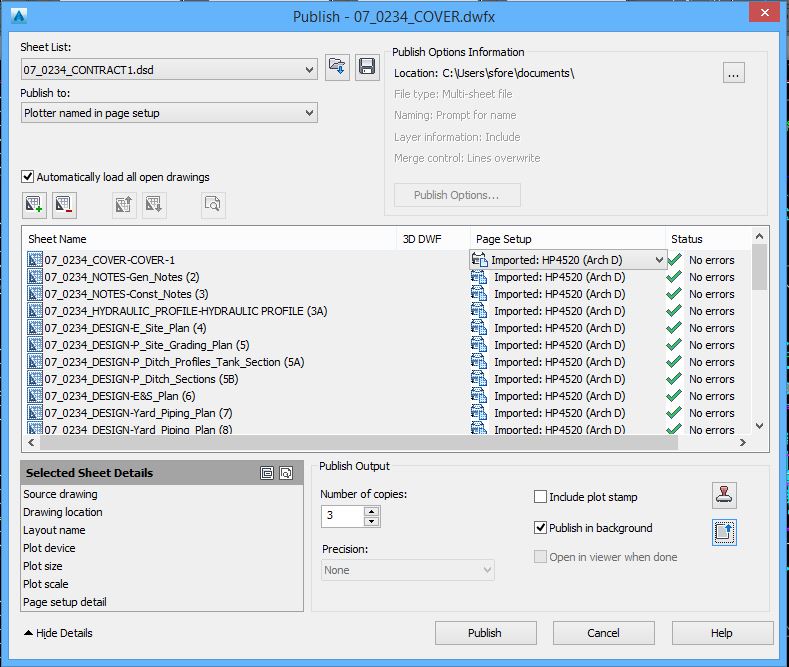Viewport: 789px width, 667px height.
Task: Select sheet 07_0234_DESIGN-P_Site_Grading_Plan (5)
Action: coord(147,345)
